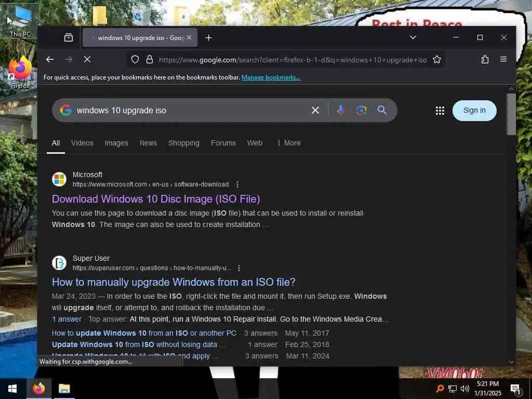Image resolution: width=532 pixels, height=399 pixels.
Task: Open Manage bookmarks link
Action: pos(271,77)
